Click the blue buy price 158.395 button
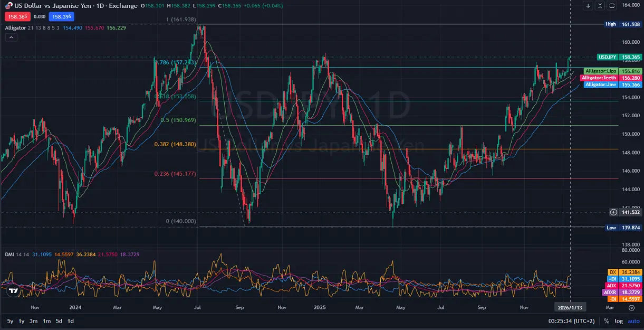Image resolution: width=644 pixels, height=330 pixels. point(62,16)
